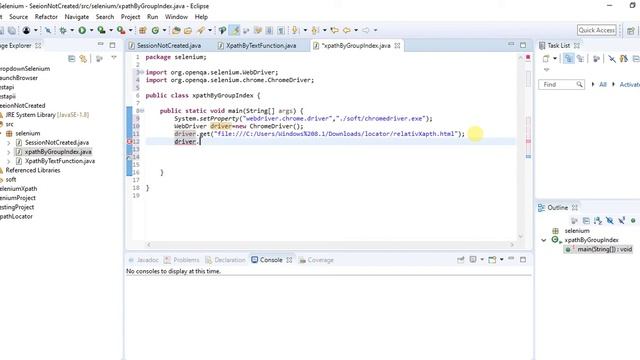Click the Last Edit Location arrow icon
This screenshot has width=640, height=360.
335,30
